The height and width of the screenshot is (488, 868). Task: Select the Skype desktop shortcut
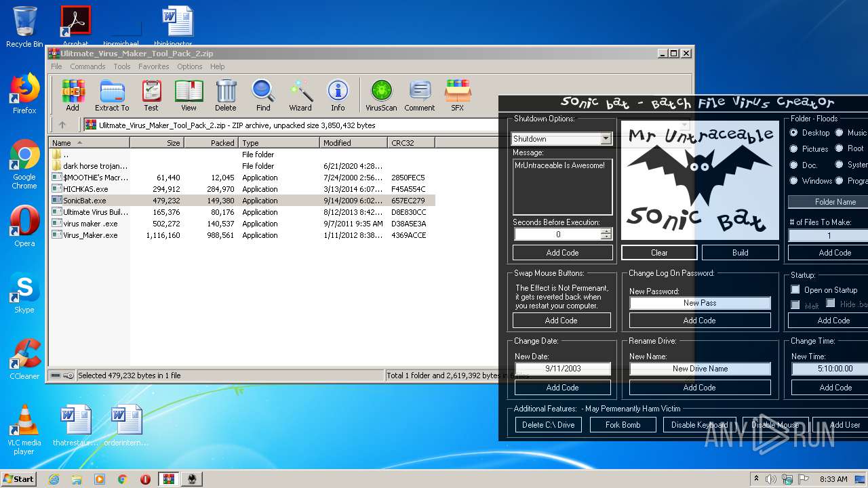tap(24, 293)
